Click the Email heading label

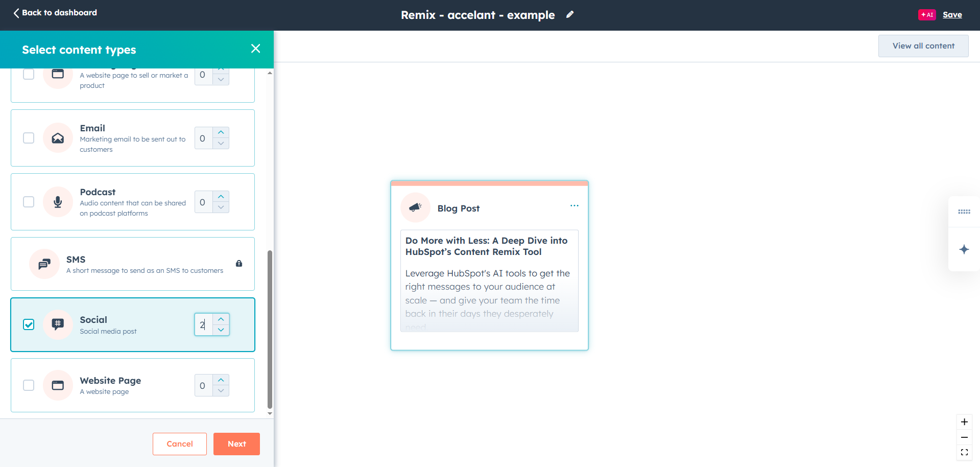(92, 128)
